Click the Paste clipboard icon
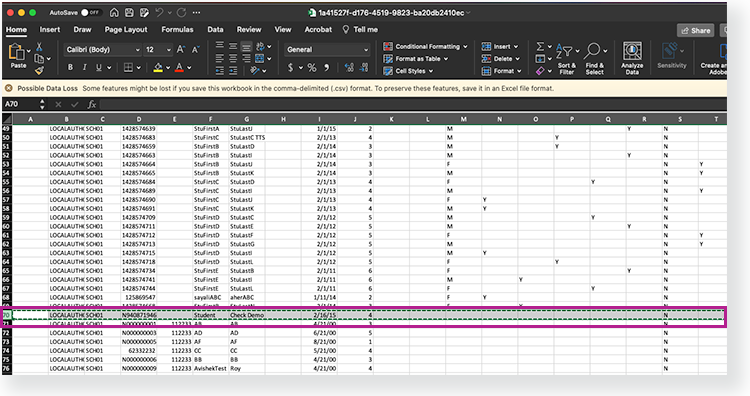 tap(17, 52)
